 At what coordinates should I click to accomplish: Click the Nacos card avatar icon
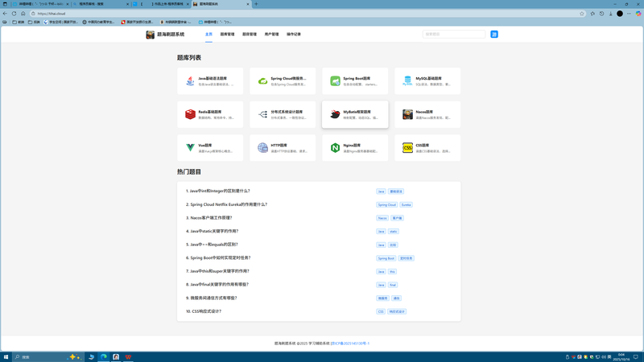[x=407, y=114]
